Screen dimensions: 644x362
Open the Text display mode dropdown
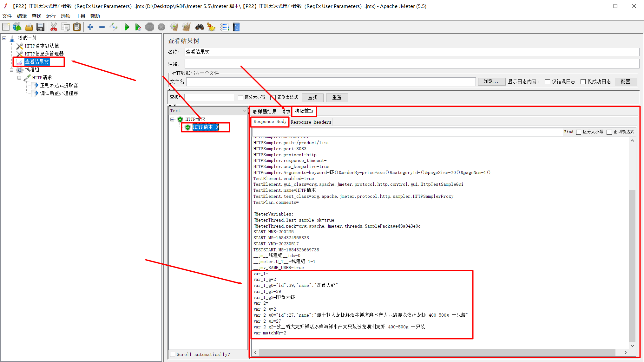[x=244, y=111]
